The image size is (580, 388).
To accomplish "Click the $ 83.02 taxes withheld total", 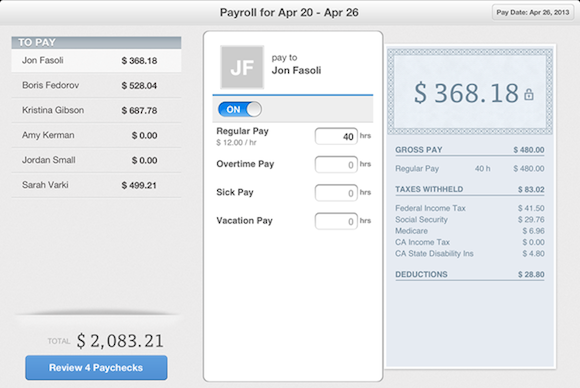I will click(x=531, y=190).
